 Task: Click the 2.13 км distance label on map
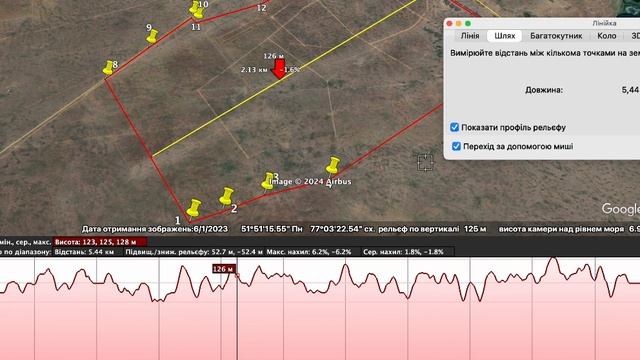click(254, 70)
